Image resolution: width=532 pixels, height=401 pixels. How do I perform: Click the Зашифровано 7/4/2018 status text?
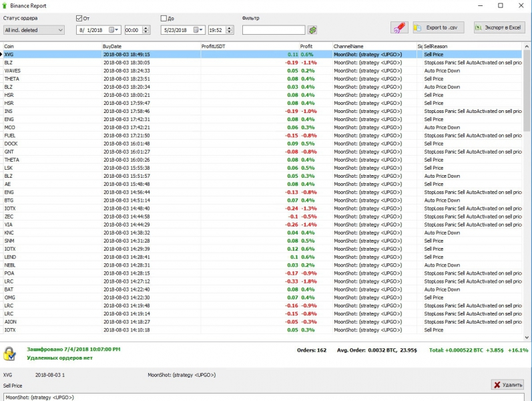point(73,350)
